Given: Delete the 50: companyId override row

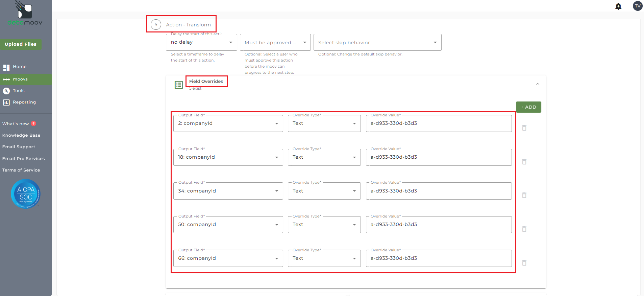Looking at the screenshot, I should [x=524, y=229].
